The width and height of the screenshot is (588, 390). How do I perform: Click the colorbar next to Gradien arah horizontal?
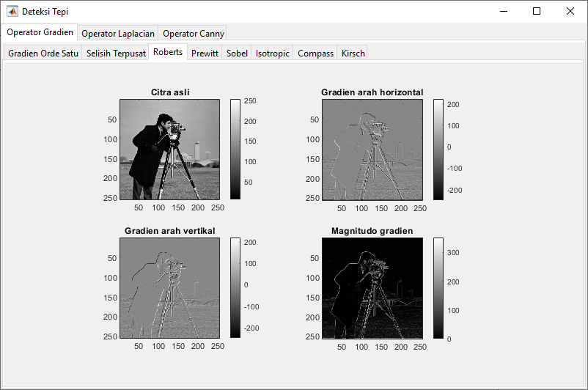438,149
